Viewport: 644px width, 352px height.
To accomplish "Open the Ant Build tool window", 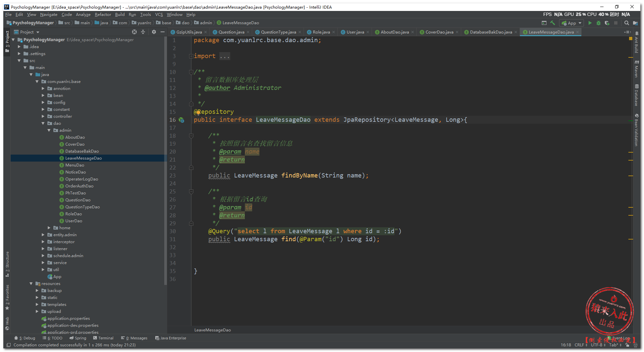I will click(x=636, y=42).
